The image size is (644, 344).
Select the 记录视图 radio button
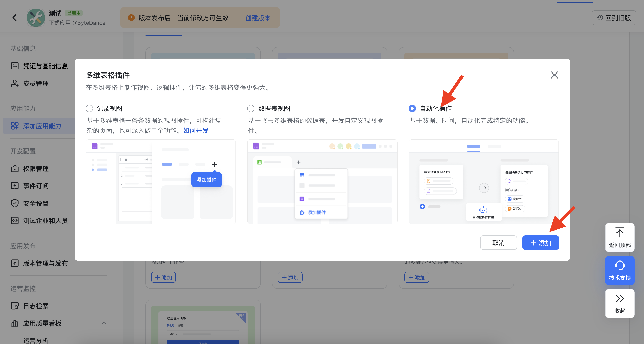pos(89,108)
